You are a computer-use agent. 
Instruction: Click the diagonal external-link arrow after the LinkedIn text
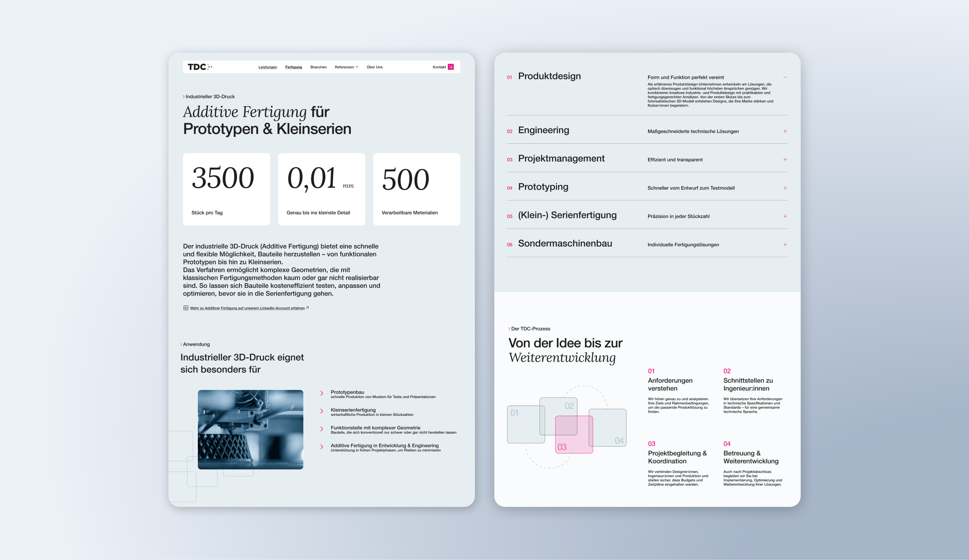coord(308,308)
